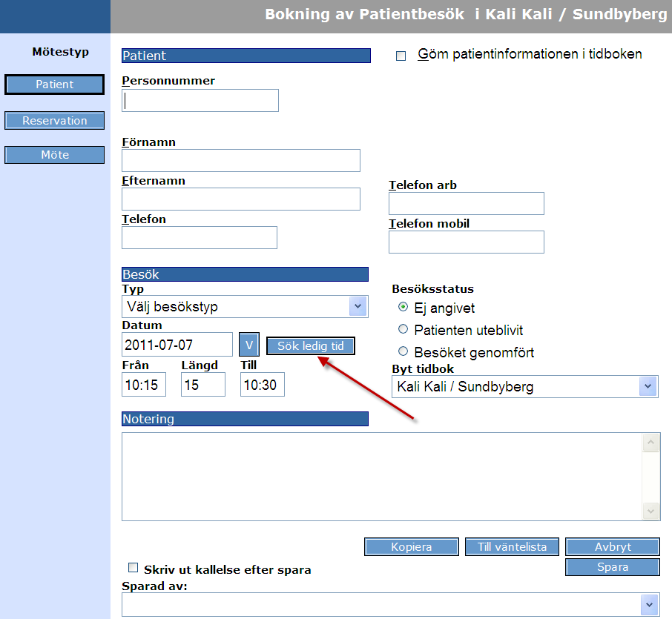This screenshot has width=672, height=619.
Task: Select the Besöket genomfört radio button
Action: [403, 351]
